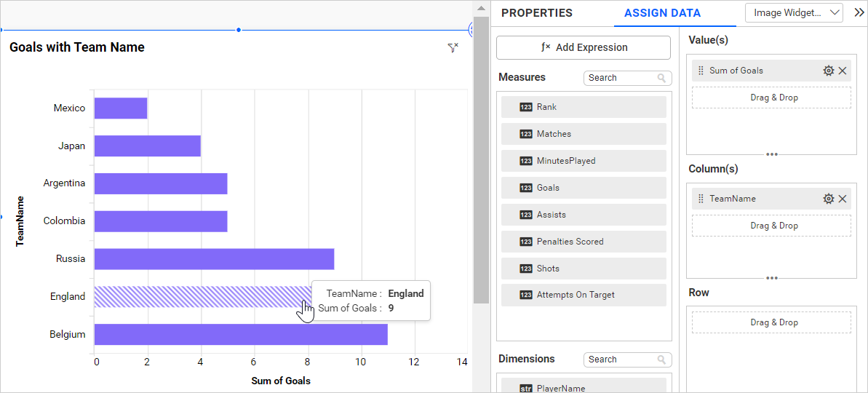Open the Image Widget dropdown
Image resolution: width=868 pixels, height=393 pixels.
(794, 12)
